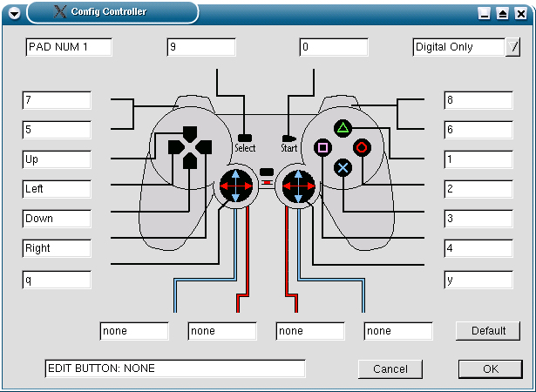Click the right analog stick icon
The width and height of the screenshot is (536, 392).
pyautogui.click(x=298, y=186)
